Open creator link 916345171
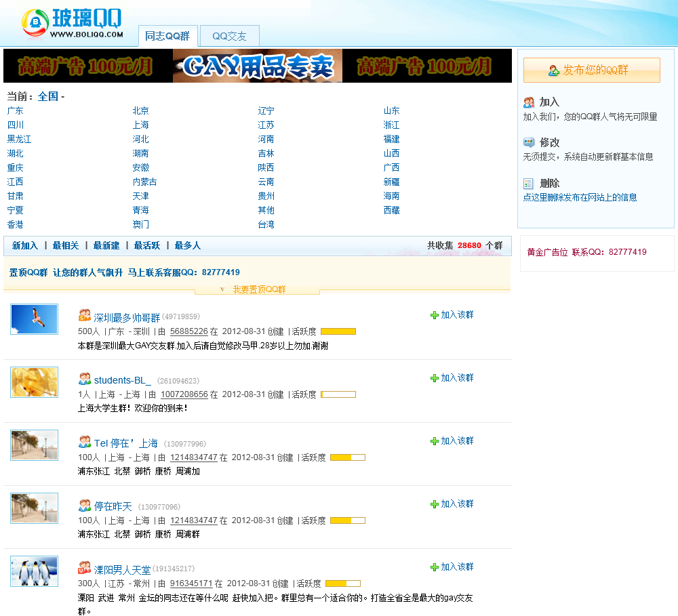Image resolution: width=678 pixels, height=616 pixels. pyautogui.click(x=191, y=583)
